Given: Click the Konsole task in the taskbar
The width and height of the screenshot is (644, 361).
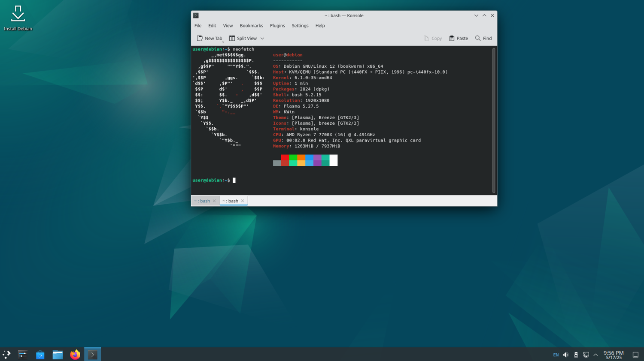Looking at the screenshot, I should coord(92,354).
